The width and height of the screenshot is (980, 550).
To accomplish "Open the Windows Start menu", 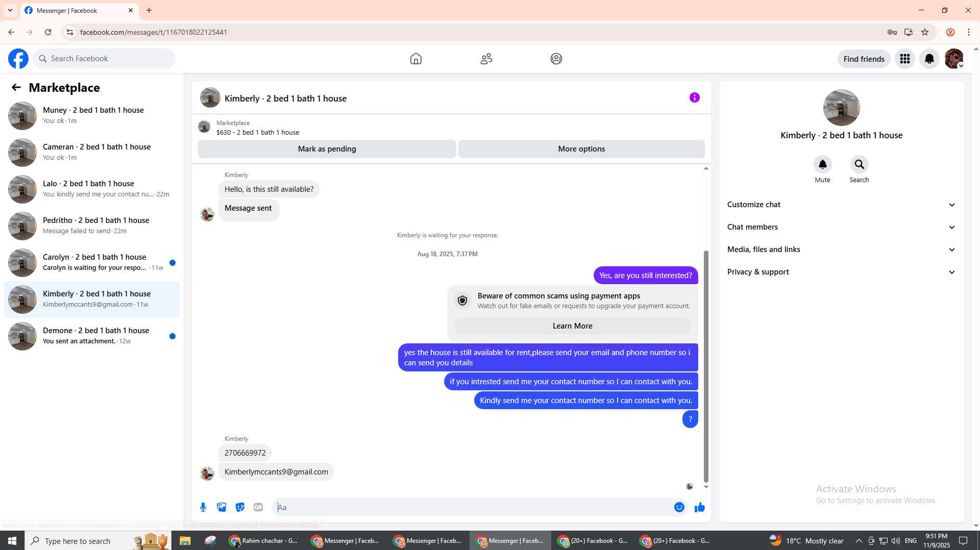I will 12,541.
